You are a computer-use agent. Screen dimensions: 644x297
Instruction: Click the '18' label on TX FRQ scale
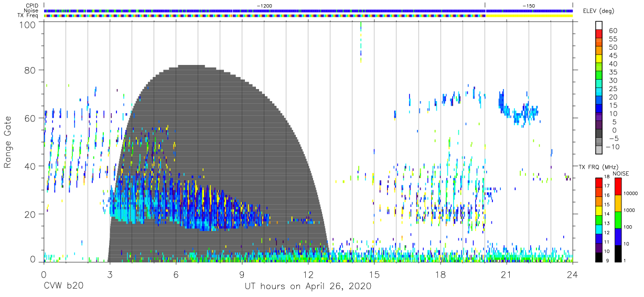click(607, 178)
